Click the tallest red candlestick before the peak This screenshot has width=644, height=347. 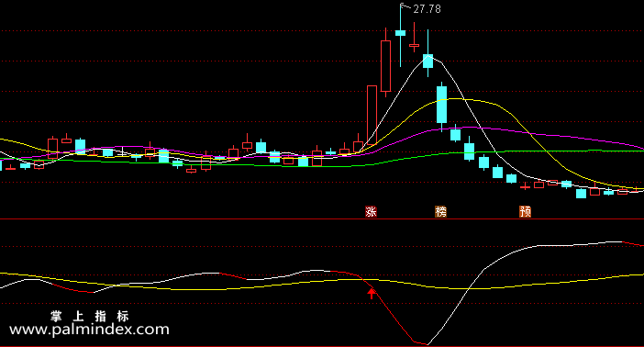point(372,115)
